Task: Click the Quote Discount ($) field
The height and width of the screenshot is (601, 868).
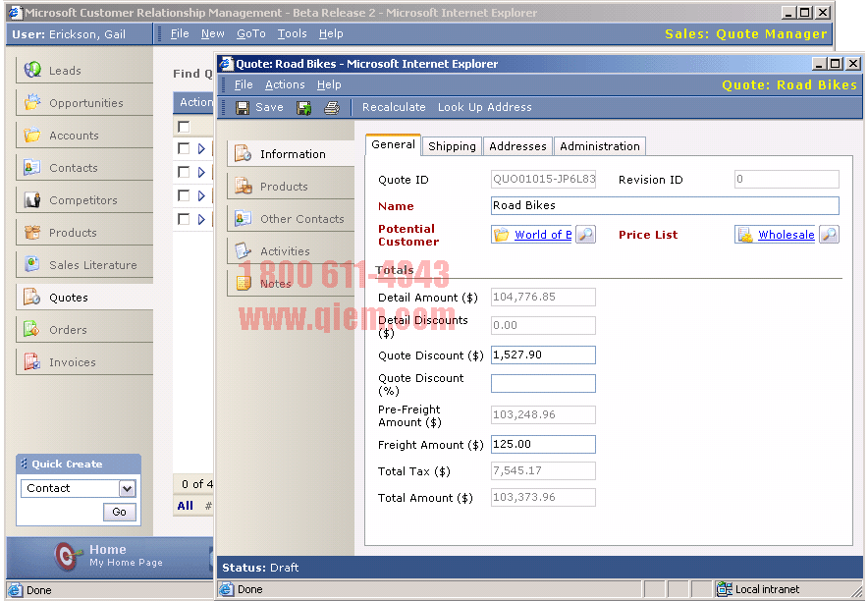Action: click(x=543, y=355)
